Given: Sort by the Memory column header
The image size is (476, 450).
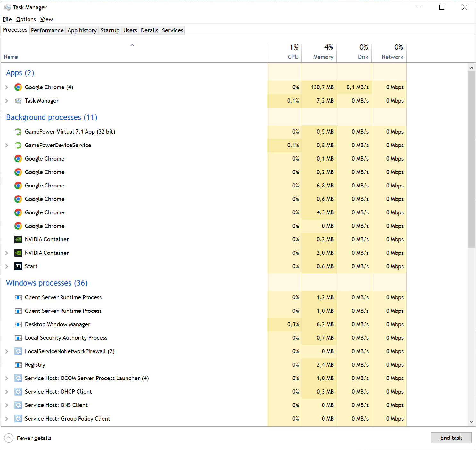Looking at the screenshot, I should coord(319,52).
